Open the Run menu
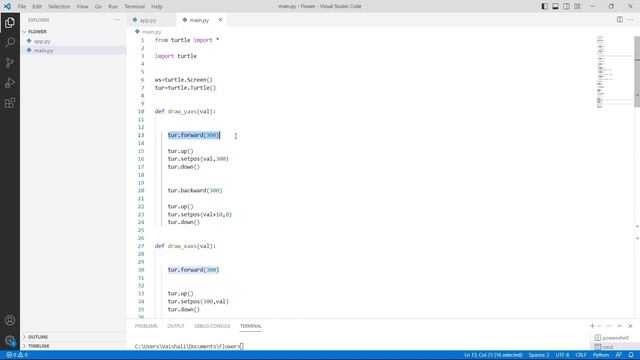The height and width of the screenshot is (360, 640). [113, 7]
